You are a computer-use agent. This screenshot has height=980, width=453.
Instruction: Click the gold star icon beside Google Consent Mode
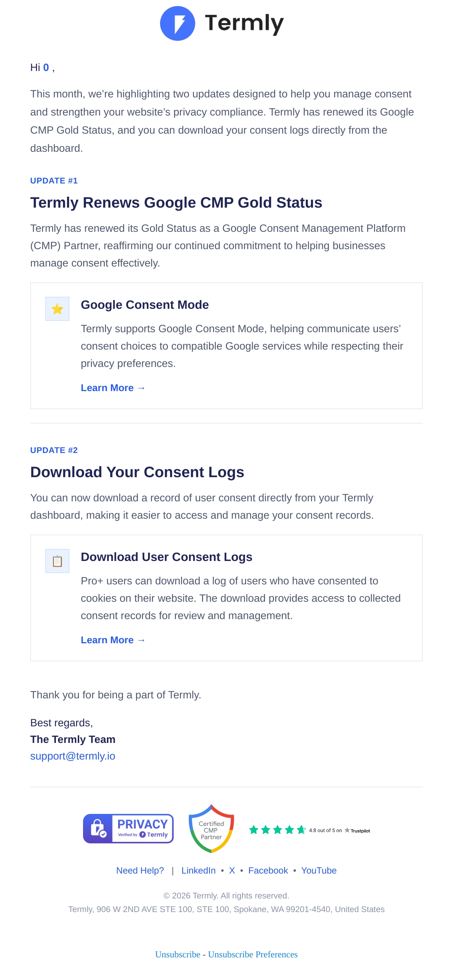pyautogui.click(x=57, y=309)
